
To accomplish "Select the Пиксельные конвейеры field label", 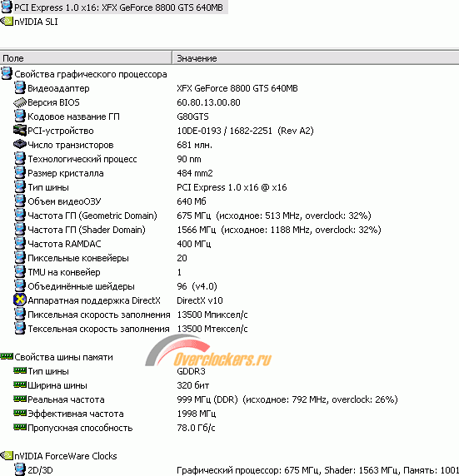I will (x=78, y=258).
